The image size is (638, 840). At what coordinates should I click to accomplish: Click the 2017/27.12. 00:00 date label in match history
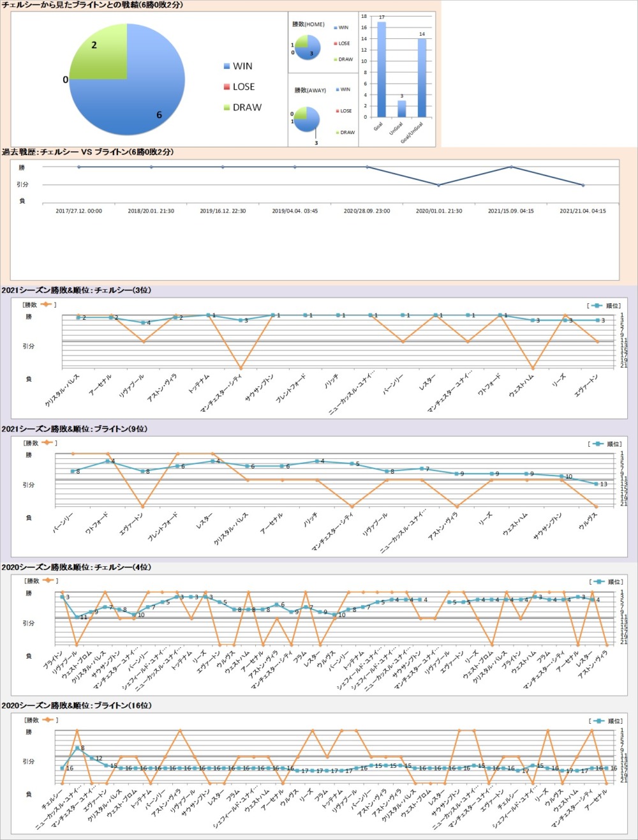tap(78, 211)
